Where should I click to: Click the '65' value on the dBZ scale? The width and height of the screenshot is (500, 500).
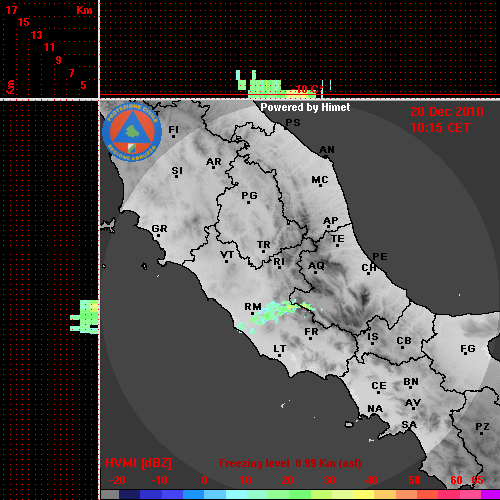477,480
